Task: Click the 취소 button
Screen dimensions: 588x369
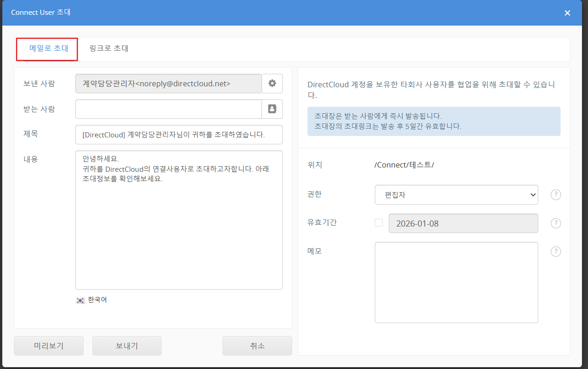Action: tap(257, 346)
